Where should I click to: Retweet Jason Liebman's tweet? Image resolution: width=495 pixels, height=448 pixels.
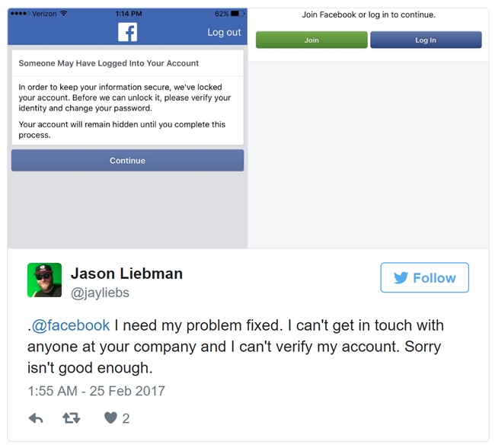click(x=71, y=418)
